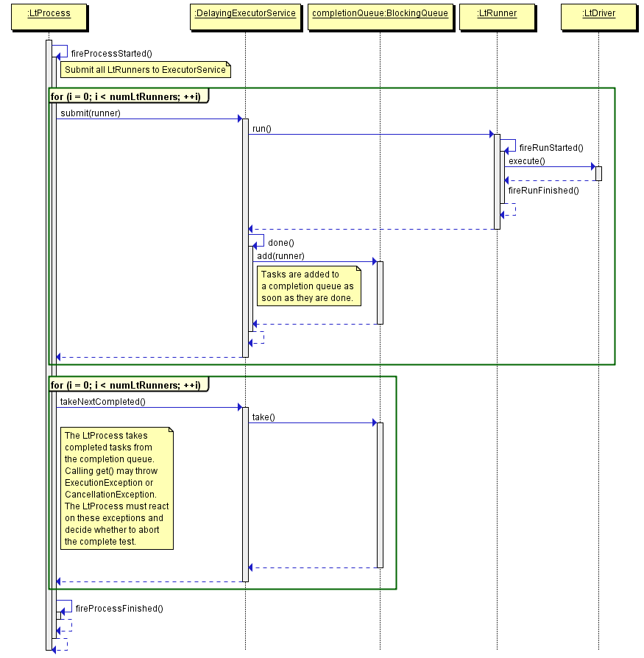
Task: Select the fireProcessFinished() message label
Action: 119,609
